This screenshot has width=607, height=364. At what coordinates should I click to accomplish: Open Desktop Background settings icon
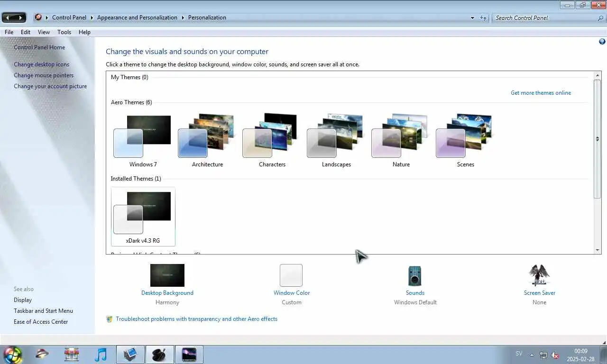[167, 275]
